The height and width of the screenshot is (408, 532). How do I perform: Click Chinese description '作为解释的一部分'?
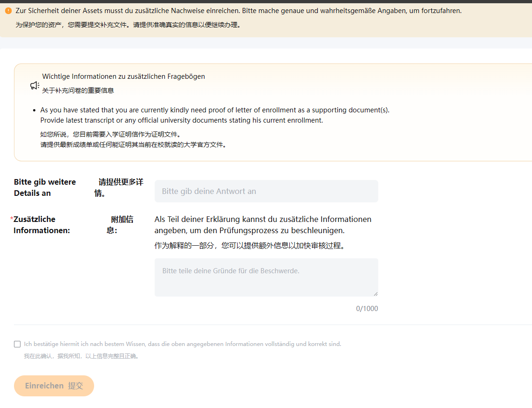coord(251,246)
